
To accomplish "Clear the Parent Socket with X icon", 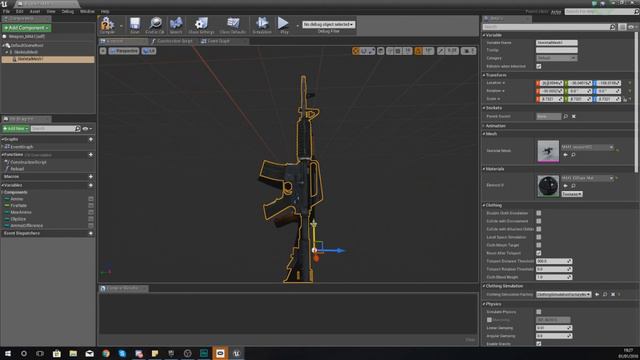I will (x=573, y=116).
